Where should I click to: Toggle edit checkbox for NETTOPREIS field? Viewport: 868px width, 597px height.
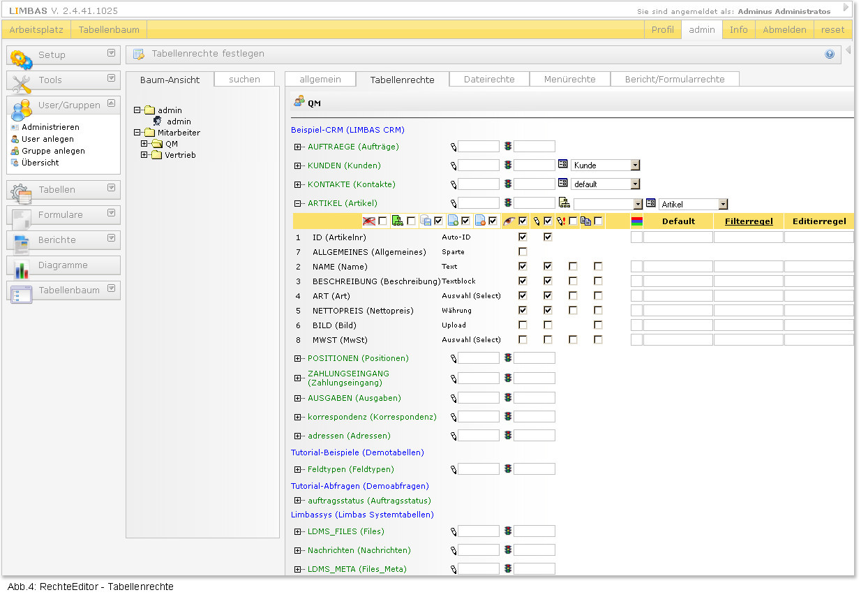(548, 311)
